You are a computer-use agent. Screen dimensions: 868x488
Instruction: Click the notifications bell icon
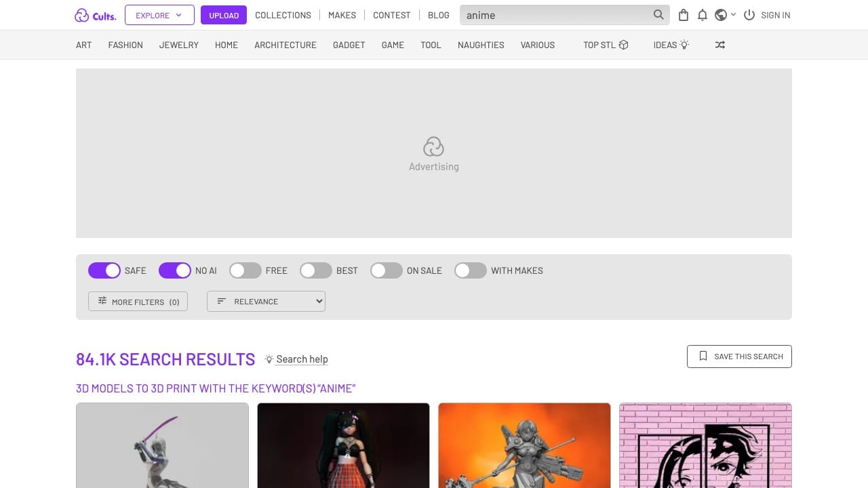coord(703,14)
